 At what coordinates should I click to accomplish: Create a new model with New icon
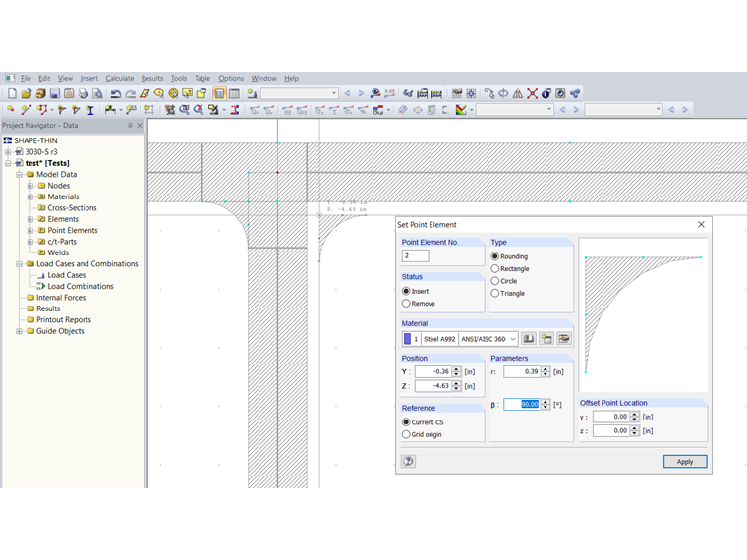(x=13, y=93)
